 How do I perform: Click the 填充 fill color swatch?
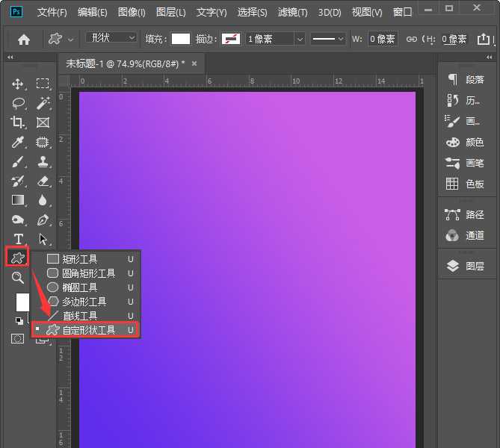(x=180, y=39)
